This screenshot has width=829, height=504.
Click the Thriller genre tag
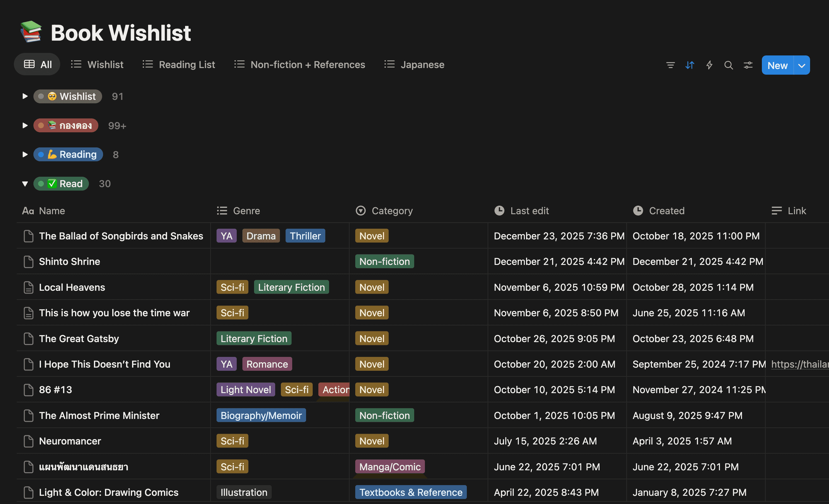[x=305, y=236]
